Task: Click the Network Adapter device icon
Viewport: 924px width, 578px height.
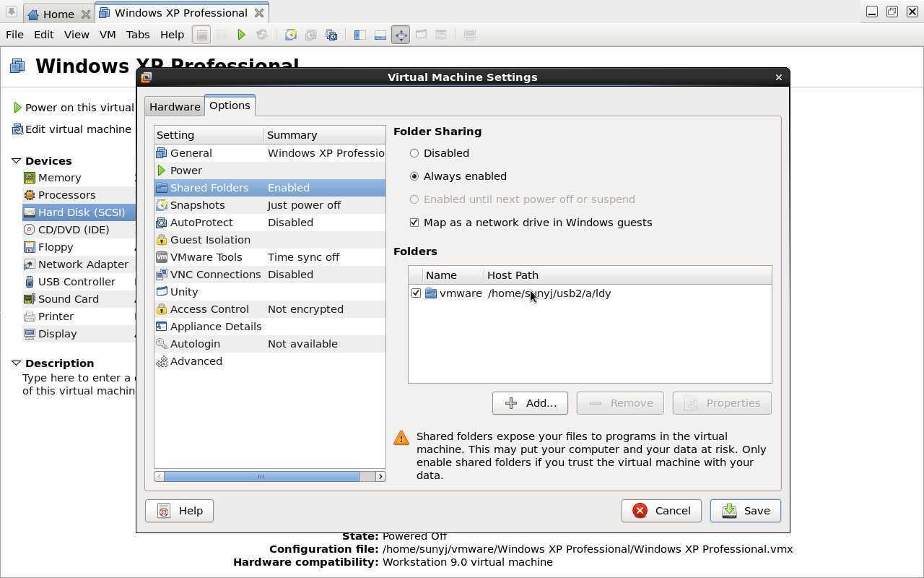Action: (30, 264)
